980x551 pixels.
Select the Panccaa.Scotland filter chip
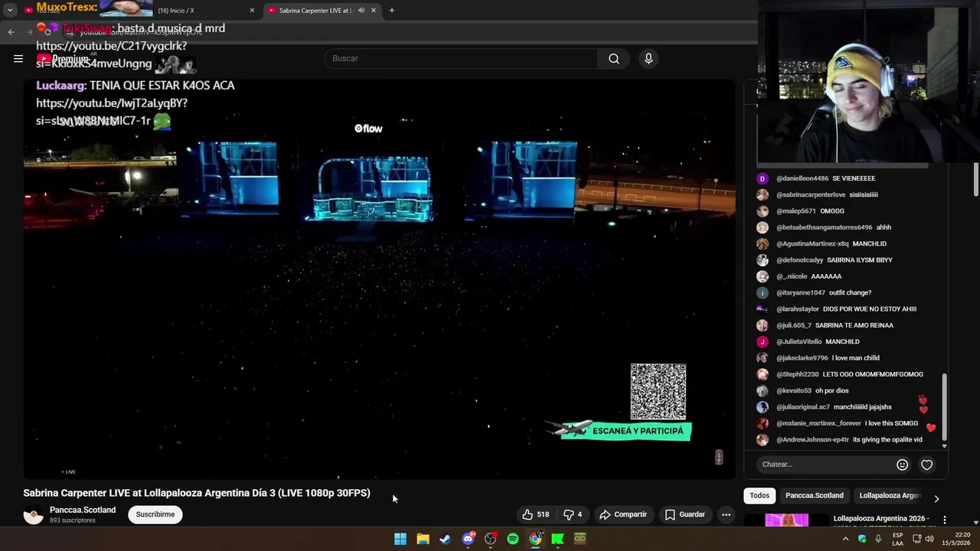(814, 496)
